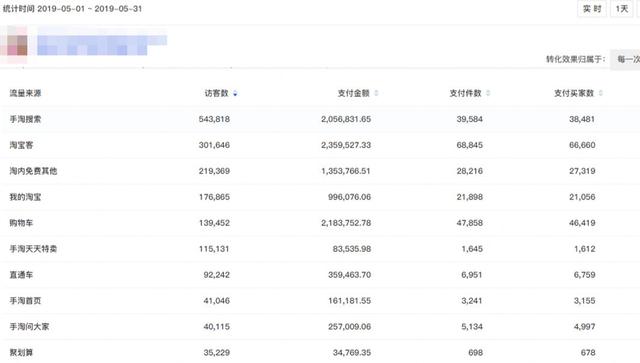This screenshot has width=640, height=363.
Task: Click buyer count 38,481
Action: tap(582, 119)
